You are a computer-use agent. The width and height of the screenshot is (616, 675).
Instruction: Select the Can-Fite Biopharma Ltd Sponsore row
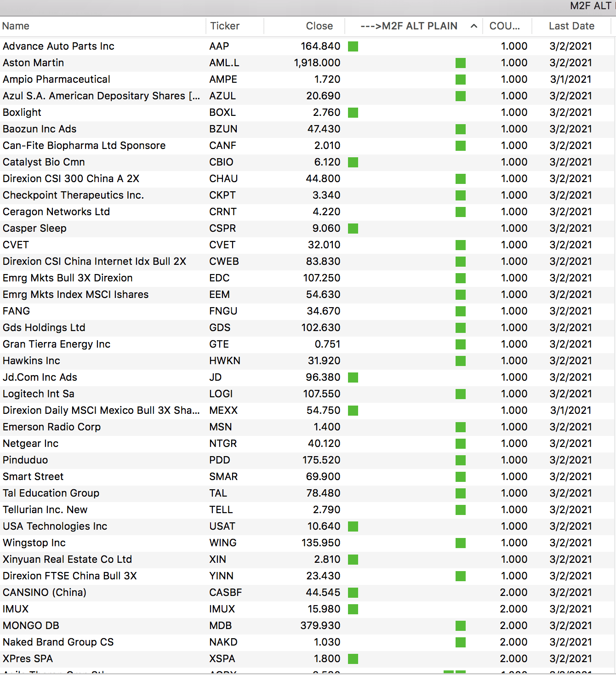pos(307,146)
